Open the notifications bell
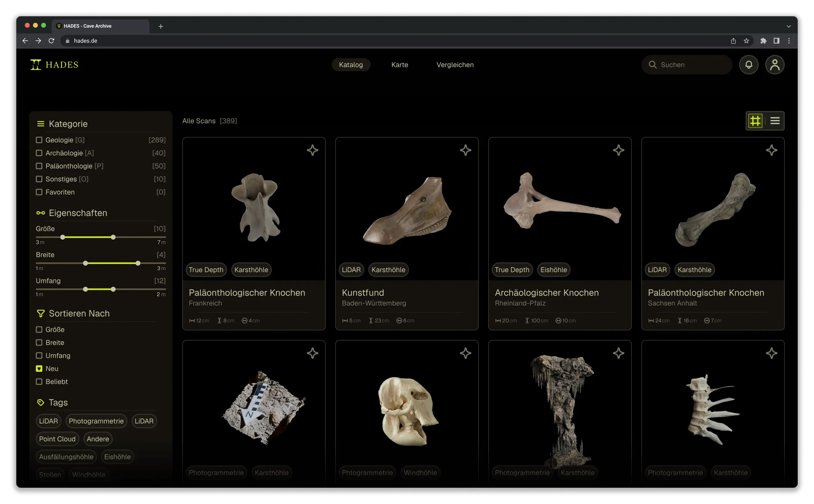Image resolution: width=814 pixels, height=504 pixels. (x=748, y=65)
